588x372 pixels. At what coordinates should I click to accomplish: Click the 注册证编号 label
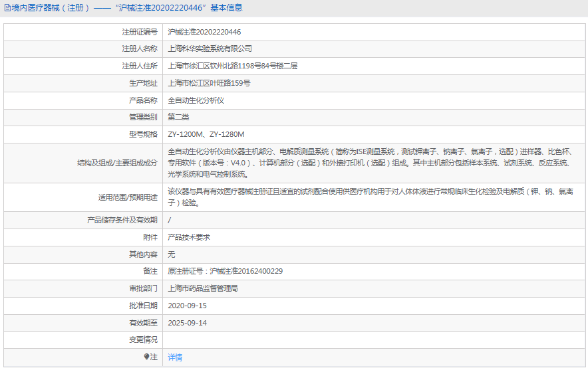(140, 32)
